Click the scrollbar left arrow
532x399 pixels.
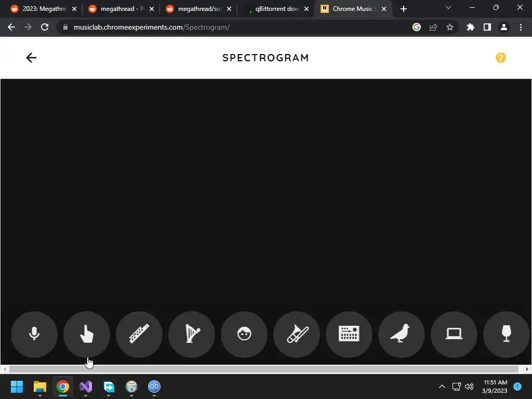(x=4, y=369)
